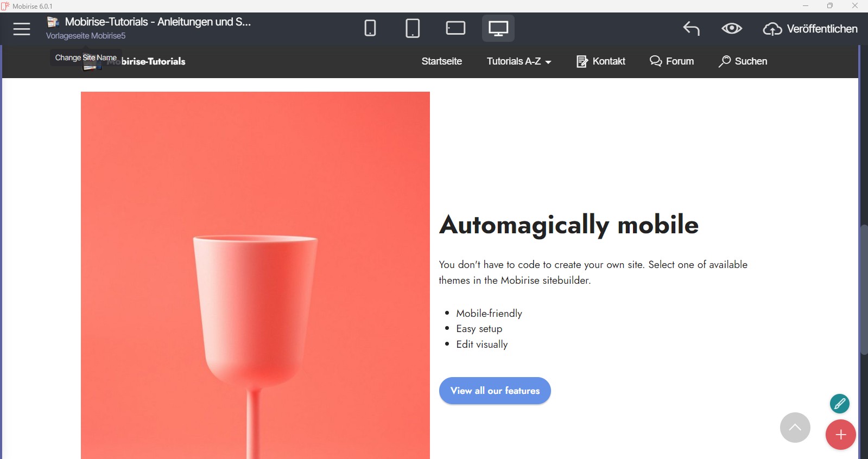Click the undo arrow icon
This screenshot has height=459, width=868.
[x=691, y=28]
